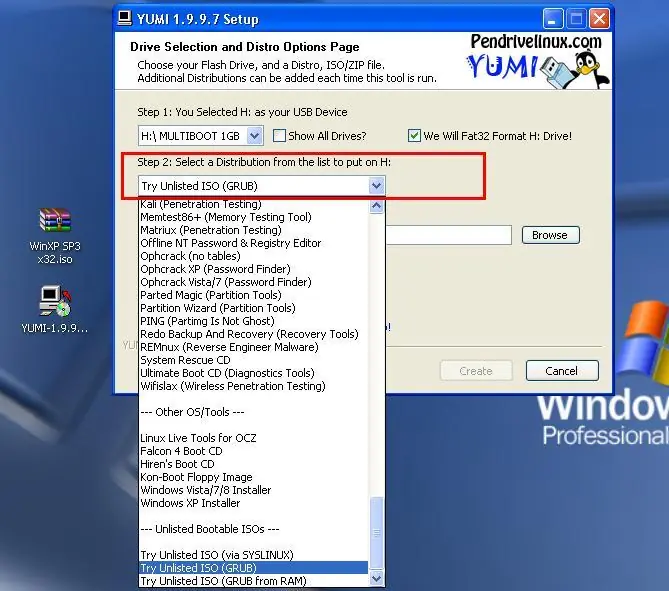Pick Ophcrack Vista/7 (Password Finder)
669x591 pixels.
[253, 282]
